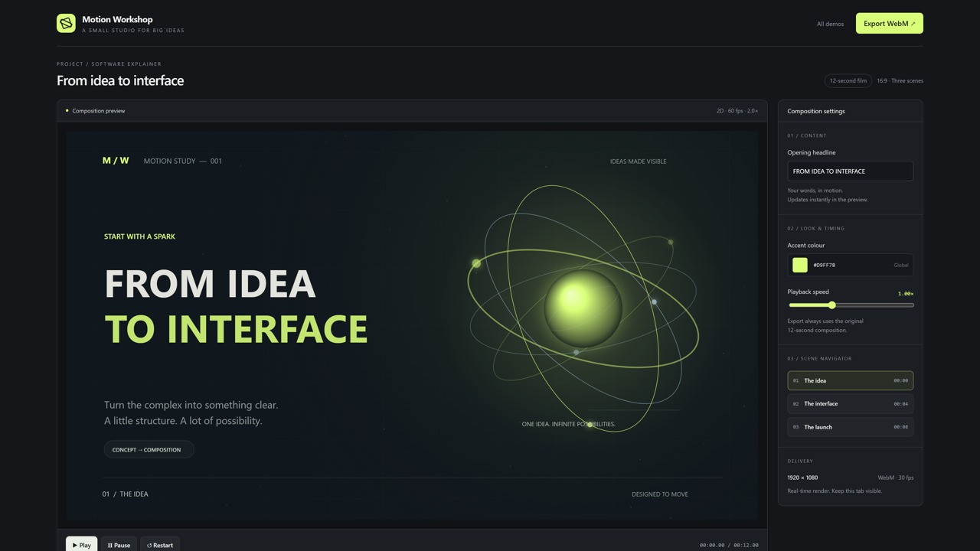Click the 00:00.00 playback timecode
This screenshot has height=551, width=980.
coord(712,545)
